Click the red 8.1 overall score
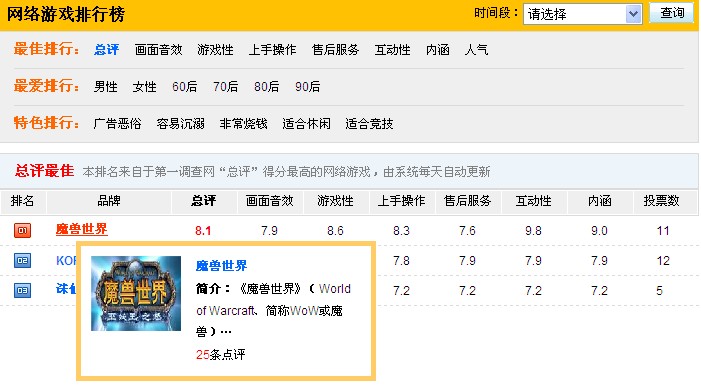Image resolution: width=701 pixels, height=386 pixels. (203, 231)
